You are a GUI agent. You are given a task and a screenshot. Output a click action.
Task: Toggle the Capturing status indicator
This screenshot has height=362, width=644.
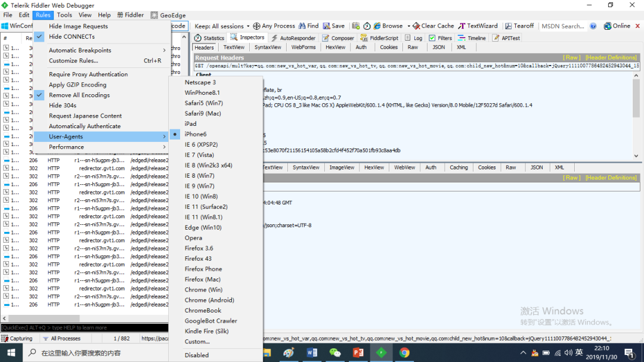pyautogui.click(x=17, y=339)
